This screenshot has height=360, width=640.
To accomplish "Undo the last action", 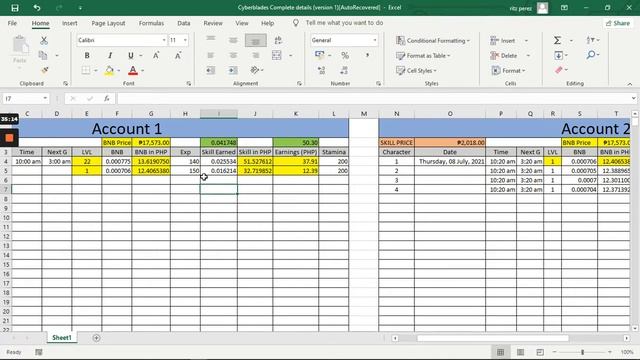I will (37, 8).
